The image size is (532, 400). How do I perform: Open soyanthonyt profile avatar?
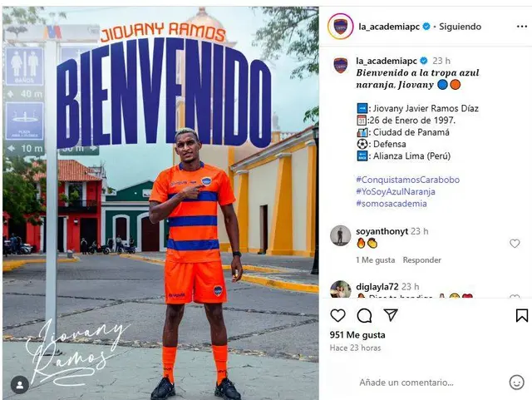pyautogui.click(x=340, y=235)
